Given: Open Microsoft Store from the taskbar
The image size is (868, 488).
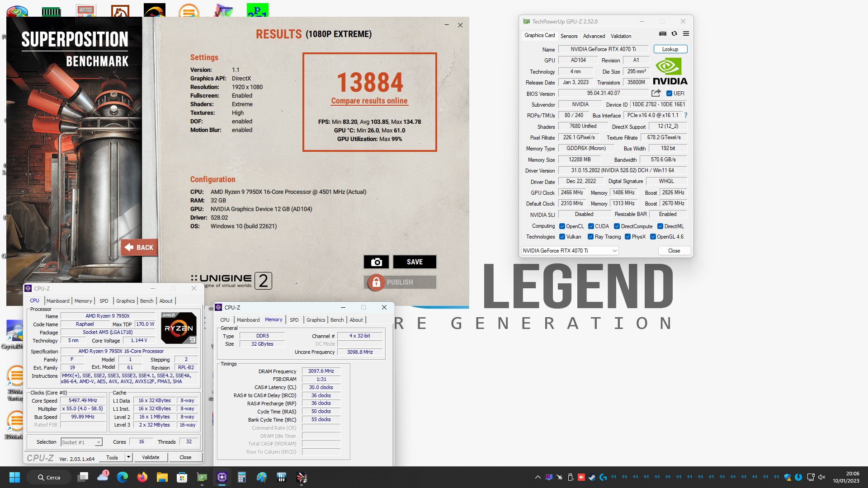Looking at the screenshot, I should click(182, 477).
